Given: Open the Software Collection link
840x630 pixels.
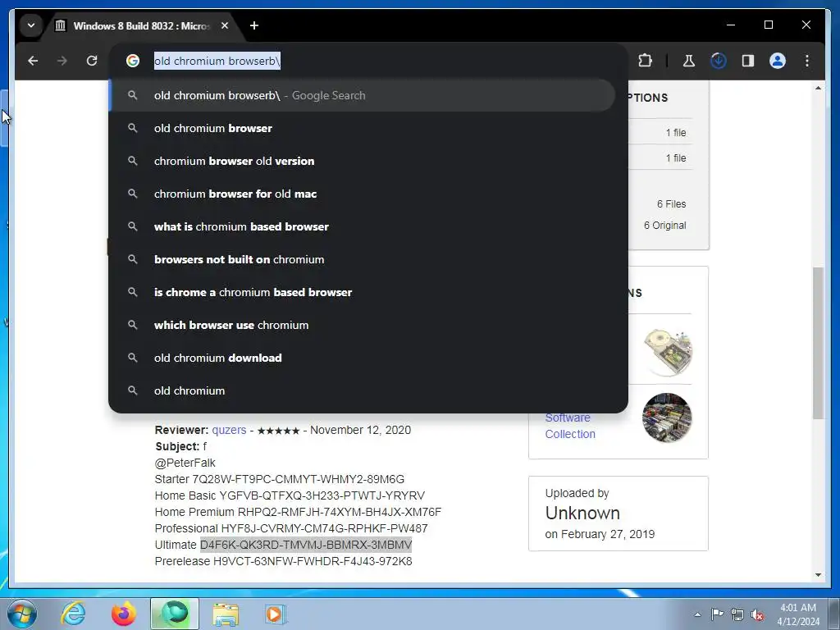Looking at the screenshot, I should point(570,426).
